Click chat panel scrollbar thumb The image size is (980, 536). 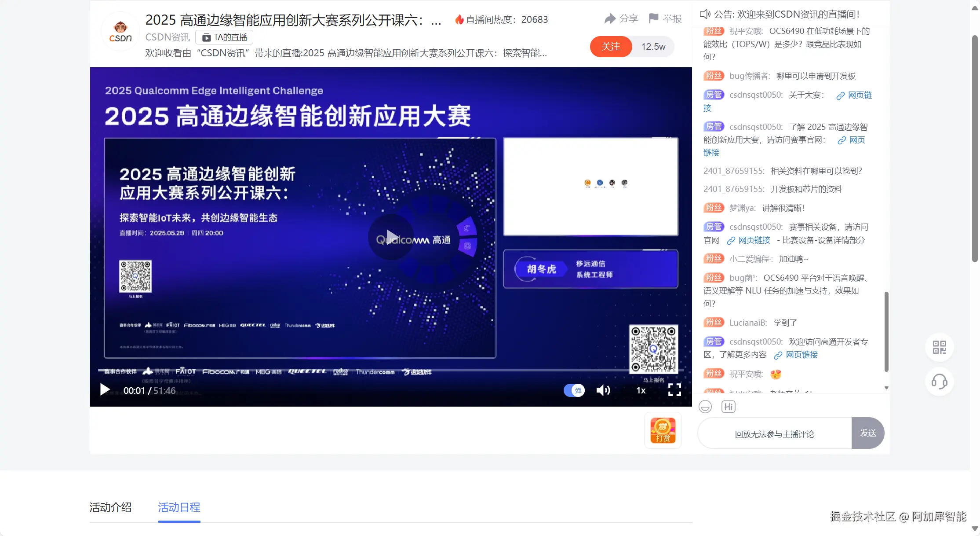click(x=886, y=332)
